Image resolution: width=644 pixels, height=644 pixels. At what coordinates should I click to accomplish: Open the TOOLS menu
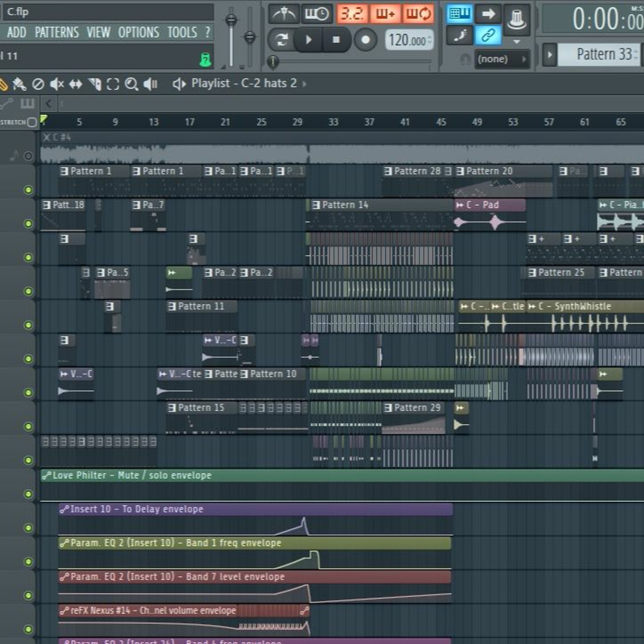[182, 32]
